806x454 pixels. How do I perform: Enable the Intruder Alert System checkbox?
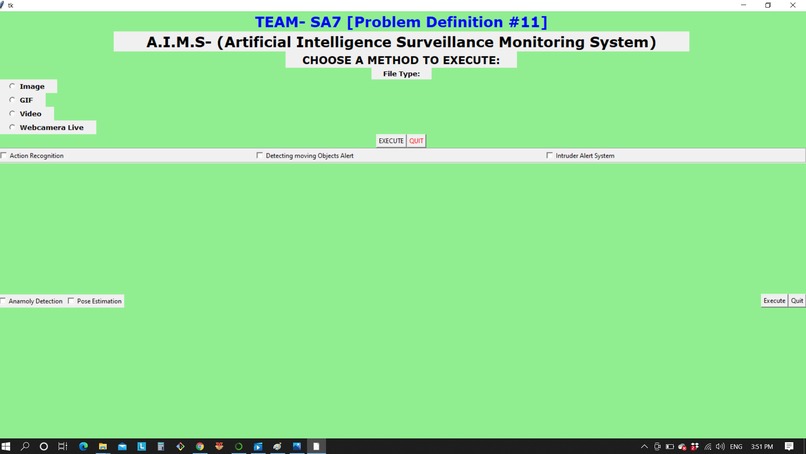point(549,155)
